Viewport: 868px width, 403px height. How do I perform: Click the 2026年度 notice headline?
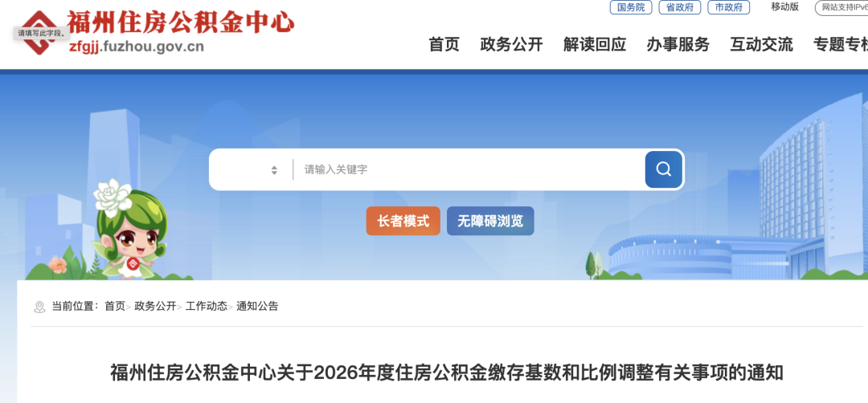click(x=447, y=372)
